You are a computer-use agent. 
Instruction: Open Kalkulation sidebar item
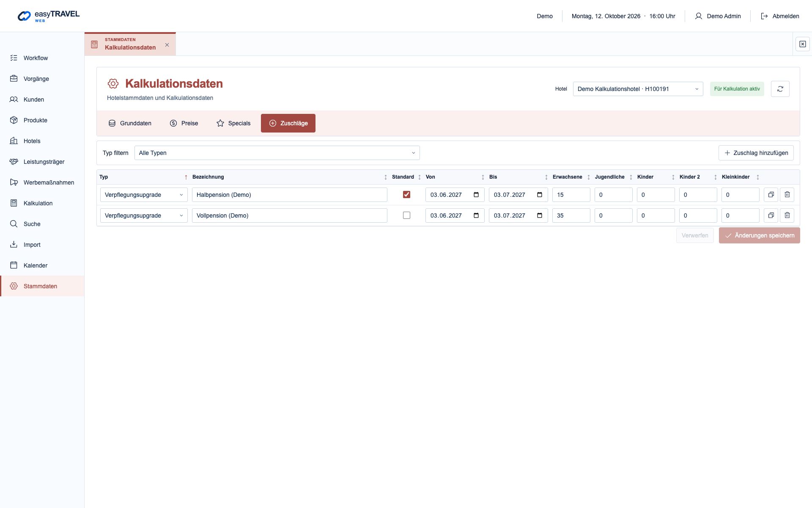pos(42,203)
